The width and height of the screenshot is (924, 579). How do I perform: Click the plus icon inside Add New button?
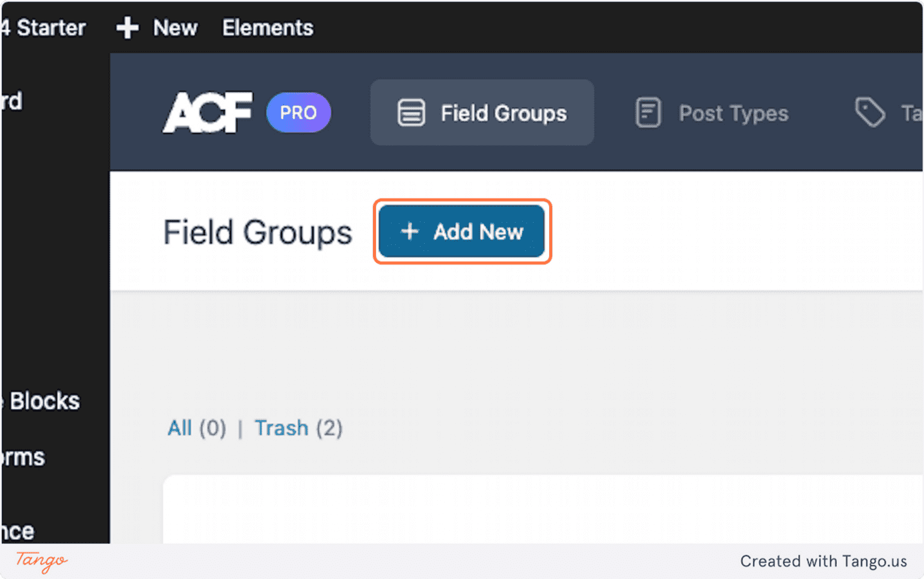point(410,232)
